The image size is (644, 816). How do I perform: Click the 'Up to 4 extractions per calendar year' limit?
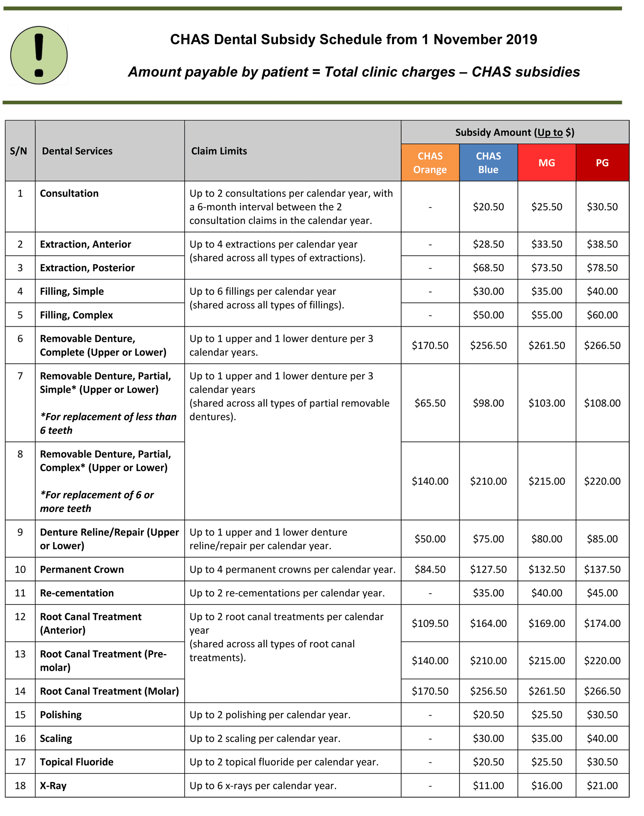pyautogui.click(x=277, y=251)
